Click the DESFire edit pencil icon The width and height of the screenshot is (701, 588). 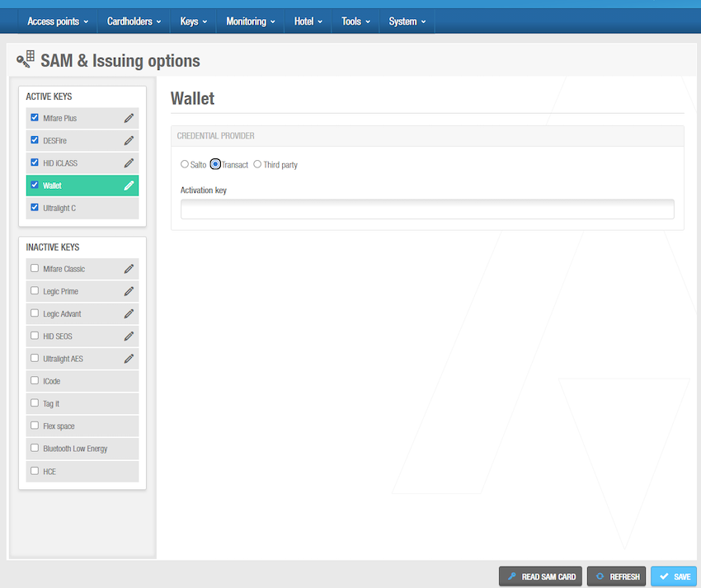129,140
